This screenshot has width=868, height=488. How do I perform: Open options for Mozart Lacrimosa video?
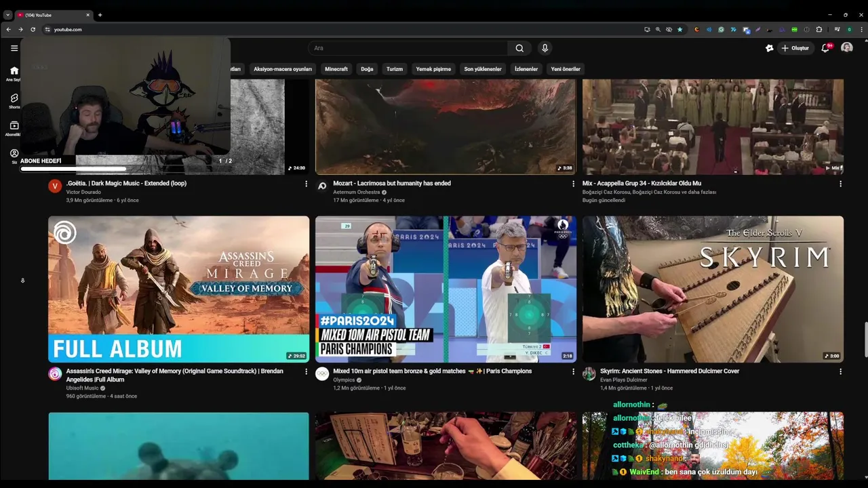[x=573, y=184]
